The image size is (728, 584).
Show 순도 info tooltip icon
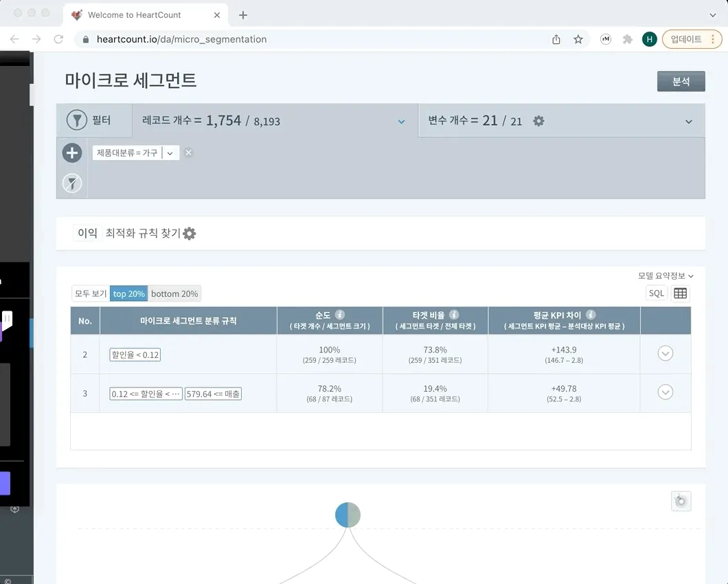(341, 315)
